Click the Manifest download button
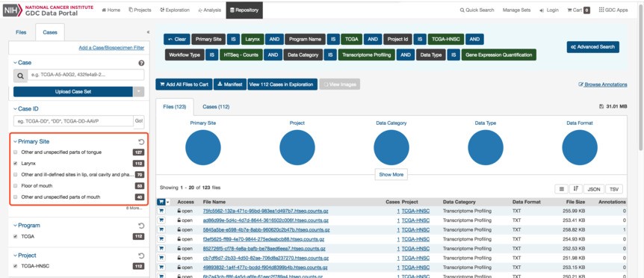644x278 pixels. pos(230,84)
